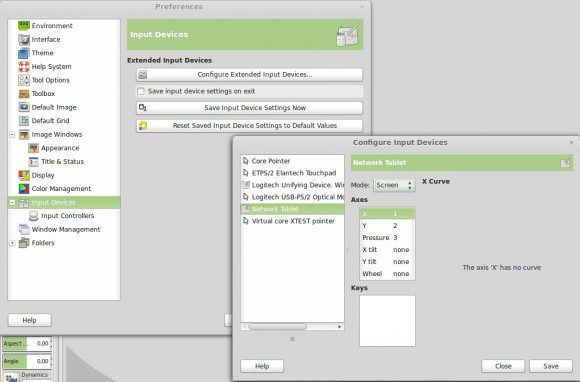
Task: Click the Default Grid icon
Action: (24, 121)
